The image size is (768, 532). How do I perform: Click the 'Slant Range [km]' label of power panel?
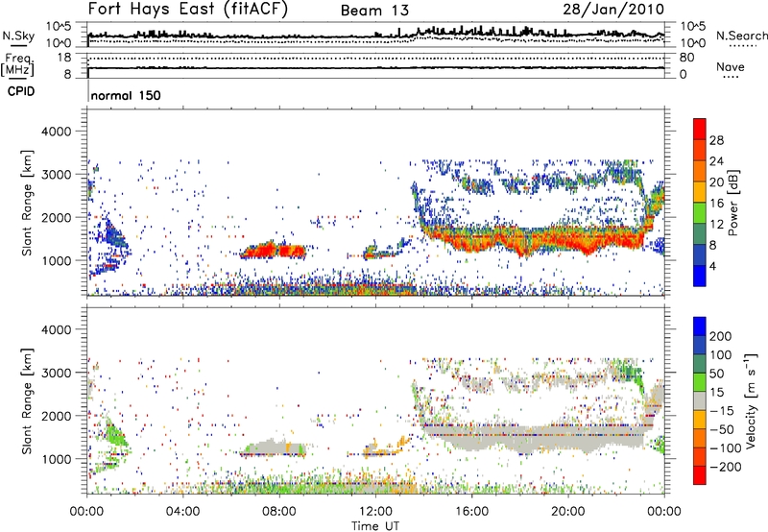click(x=27, y=203)
